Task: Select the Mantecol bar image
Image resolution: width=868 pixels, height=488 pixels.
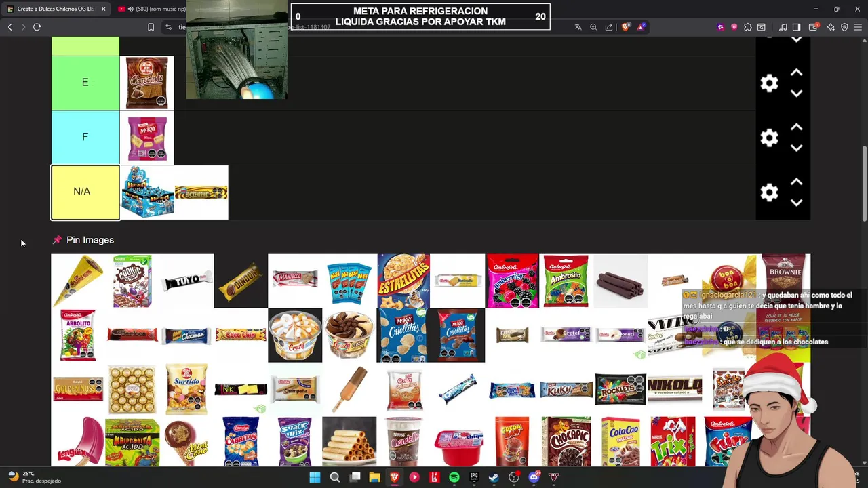Action: pyautogui.click(x=295, y=281)
